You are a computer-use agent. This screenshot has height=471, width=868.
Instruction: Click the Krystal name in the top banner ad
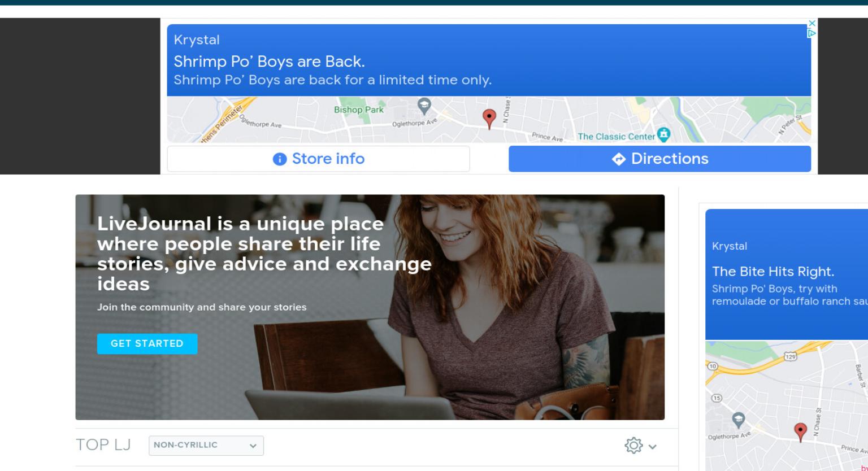197,40
